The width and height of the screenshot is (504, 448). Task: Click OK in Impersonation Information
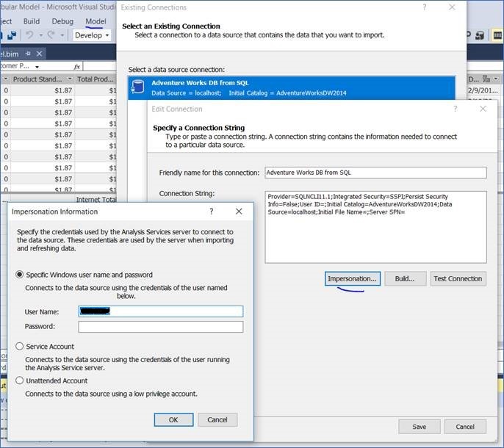click(173, 419)
